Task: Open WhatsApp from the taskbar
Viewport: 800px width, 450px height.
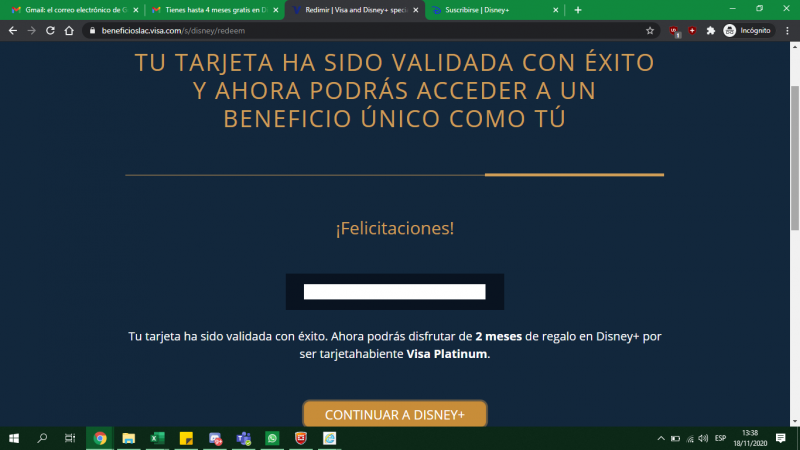Action: pyautogui.click(x=272, y=438)
